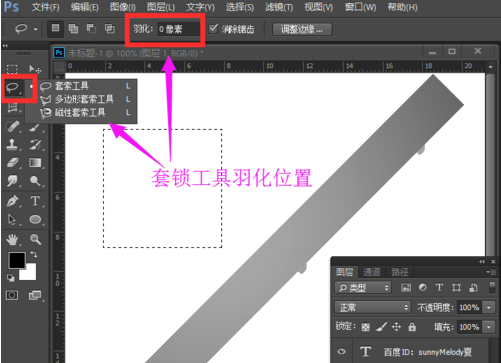Pick the Hand tool
The width and height of the screenshot is (501, 363).
coord(13,239)
